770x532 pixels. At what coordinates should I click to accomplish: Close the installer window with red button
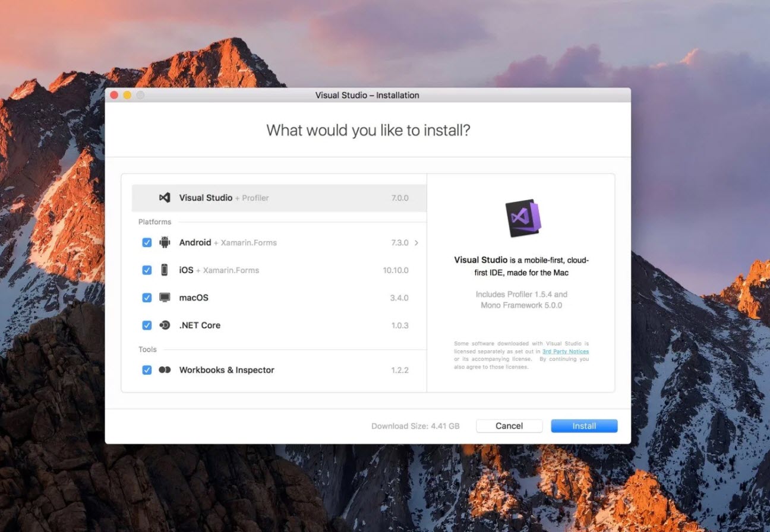pos(114,95)
